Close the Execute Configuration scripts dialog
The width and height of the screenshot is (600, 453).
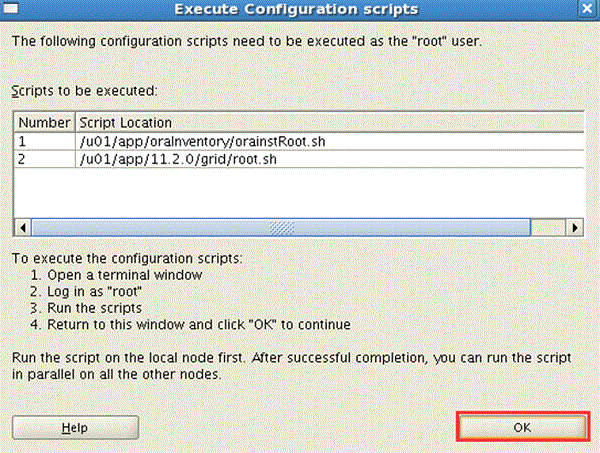[587, 8]
